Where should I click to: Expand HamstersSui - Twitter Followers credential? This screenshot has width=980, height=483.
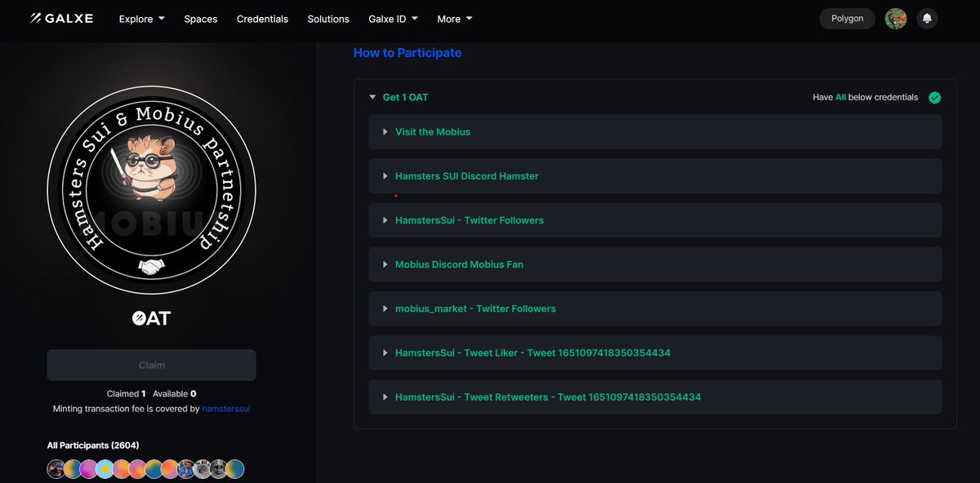coord(655,220)
